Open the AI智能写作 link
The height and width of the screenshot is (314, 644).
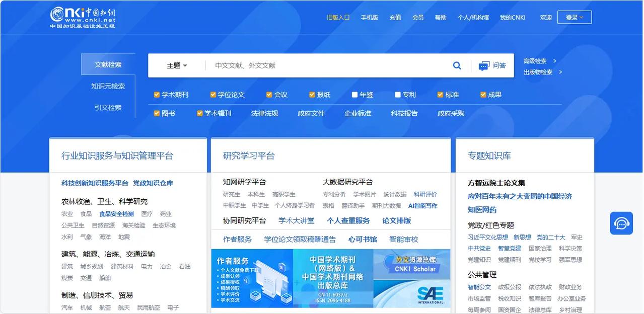tap(422, 206)
